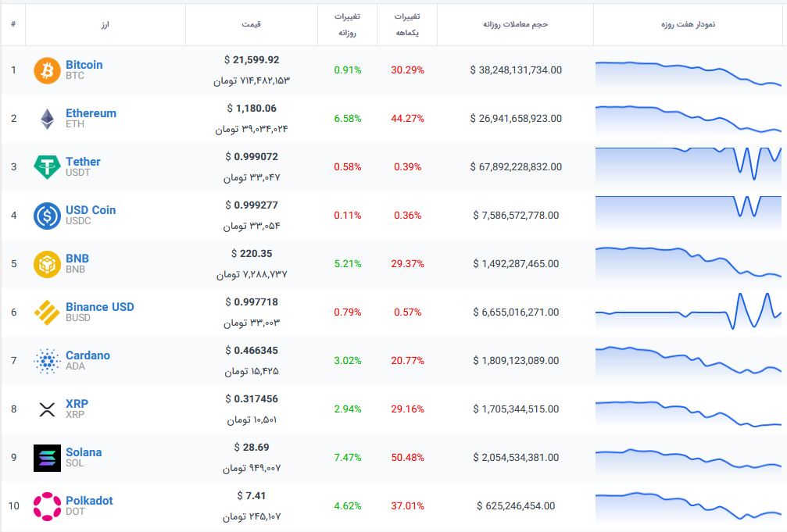The width and height of the screenshot is (787, 532).
Task: Open the XRP coin link
Action: pyautogui.click(x=77, y=404)
